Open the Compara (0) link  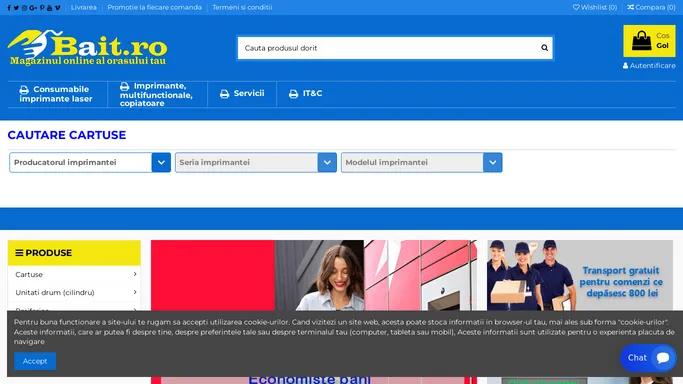pos(651,7)
